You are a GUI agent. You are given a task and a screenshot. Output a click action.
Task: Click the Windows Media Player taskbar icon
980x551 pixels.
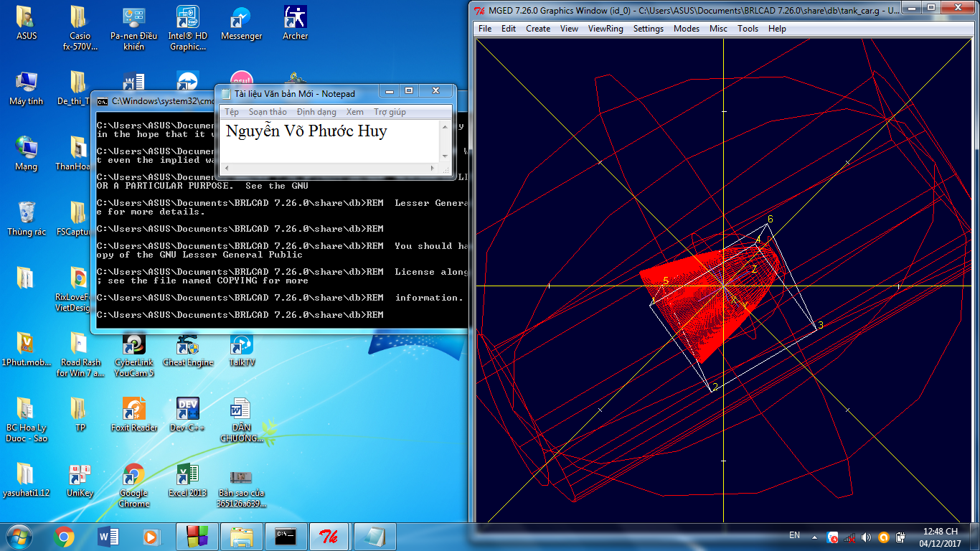(x=151, y=537)
